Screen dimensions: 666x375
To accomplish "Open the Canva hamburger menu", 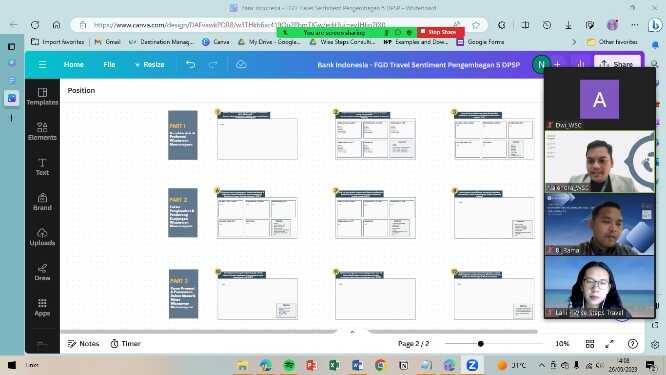I will pyautogui.click(x=42, y=65).
